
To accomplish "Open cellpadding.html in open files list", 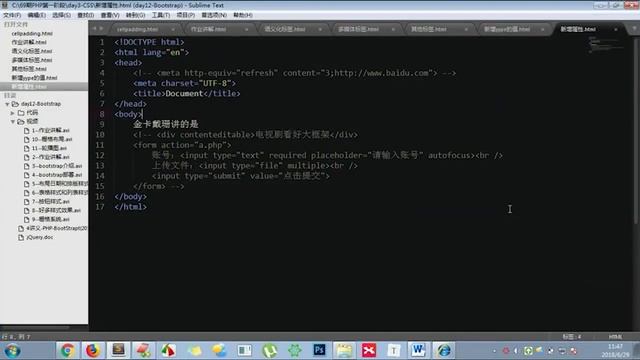I will point(32,33).
